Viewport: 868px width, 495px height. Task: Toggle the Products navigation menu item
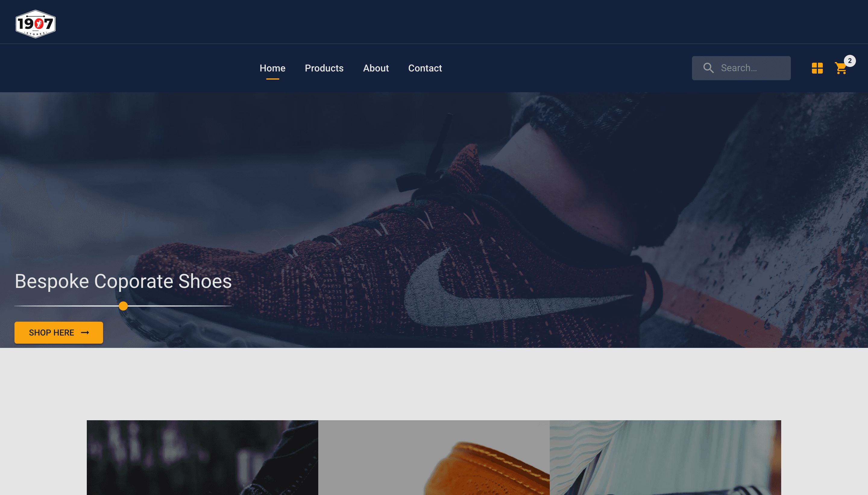tap(324, 68)
